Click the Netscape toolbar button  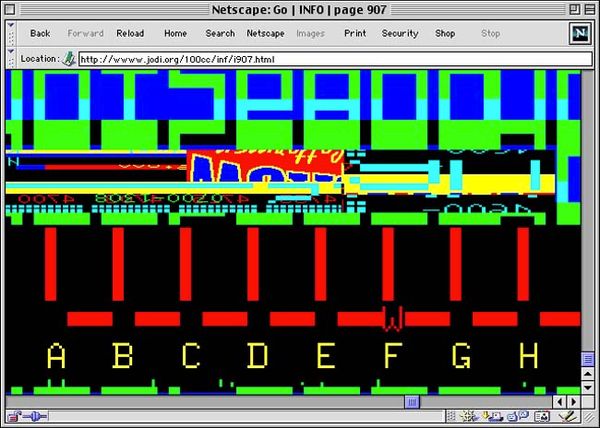[x=265, y=34]
